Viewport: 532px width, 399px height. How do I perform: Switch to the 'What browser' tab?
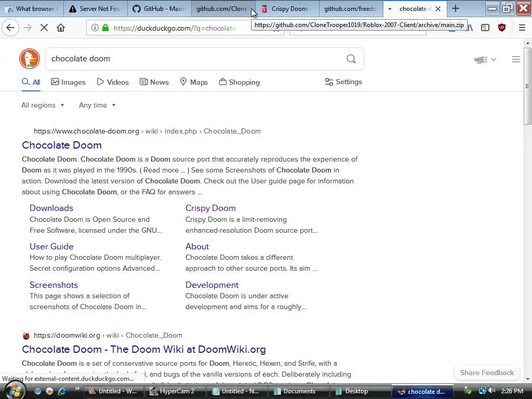[x=32, y=9]
